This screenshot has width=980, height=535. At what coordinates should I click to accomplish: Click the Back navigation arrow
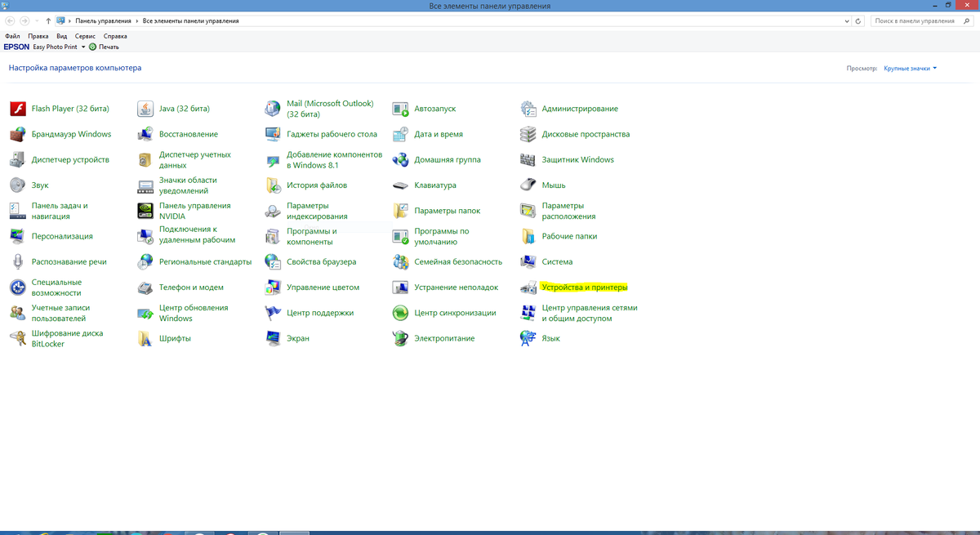(x=10, y=20)
